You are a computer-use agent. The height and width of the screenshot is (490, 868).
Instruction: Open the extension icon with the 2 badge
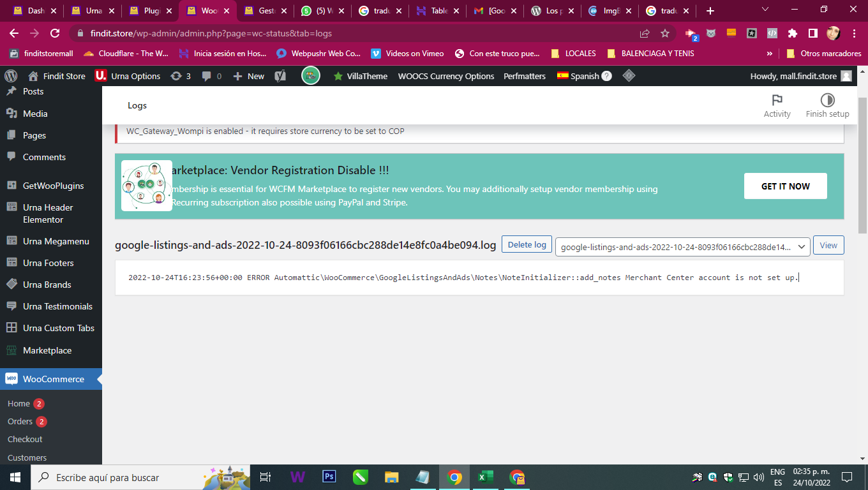691,34
